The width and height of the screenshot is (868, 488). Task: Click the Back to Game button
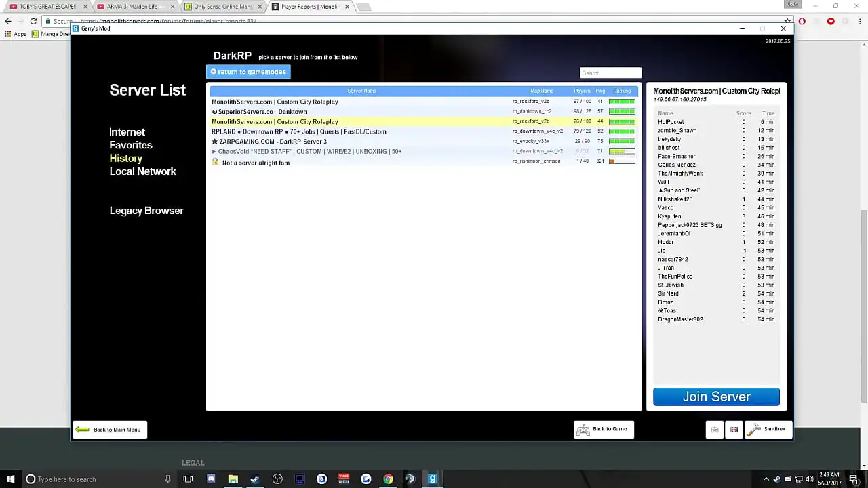tap(604, 429)
